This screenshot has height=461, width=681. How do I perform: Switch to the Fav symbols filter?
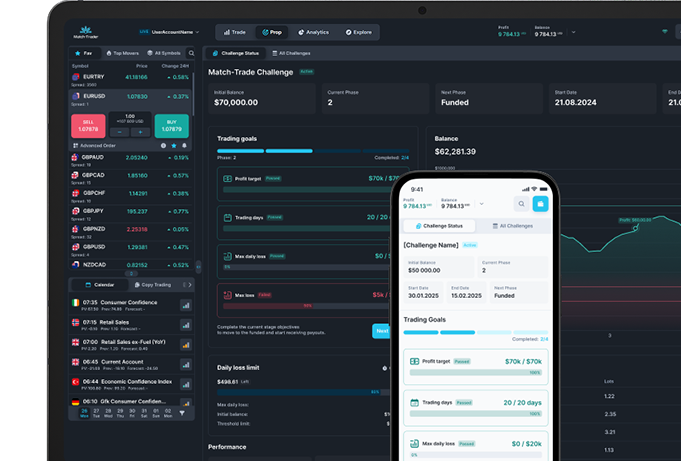(x=85, y=52)
